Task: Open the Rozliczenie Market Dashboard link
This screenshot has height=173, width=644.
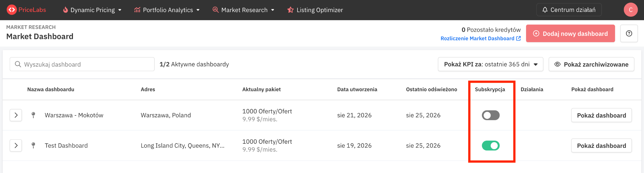Action: 480,38
